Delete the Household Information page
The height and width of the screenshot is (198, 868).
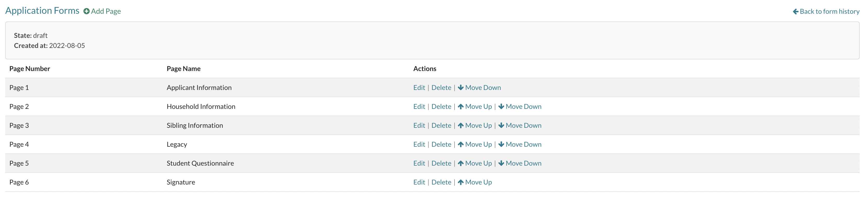pos(442,107)
